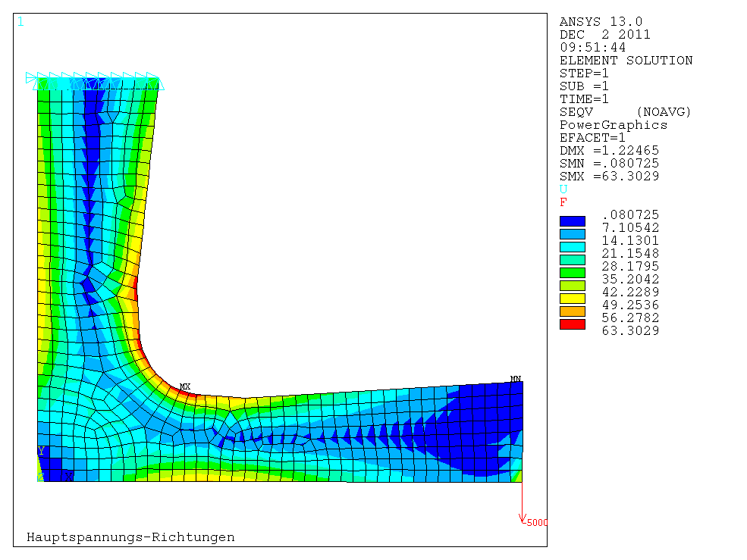Select the SMX =63.3029 text
The height and width of the screenshot is (560, 747).
pos(609,177)
